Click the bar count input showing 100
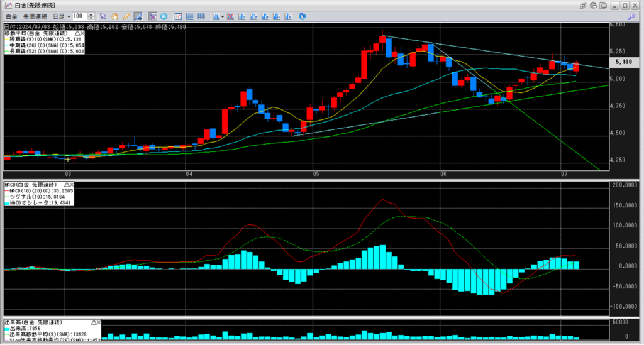This screenshot has width=644, height=345. (x=79, y=16)
